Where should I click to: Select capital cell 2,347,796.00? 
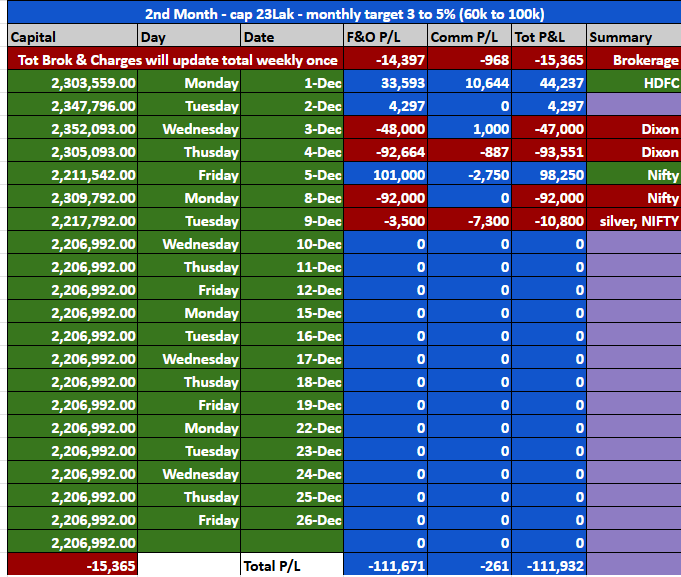(x=72, y=106)
